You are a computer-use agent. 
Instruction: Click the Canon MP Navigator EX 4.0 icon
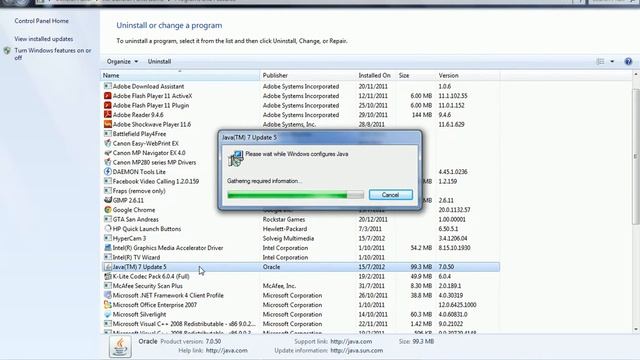click(107, 153)
